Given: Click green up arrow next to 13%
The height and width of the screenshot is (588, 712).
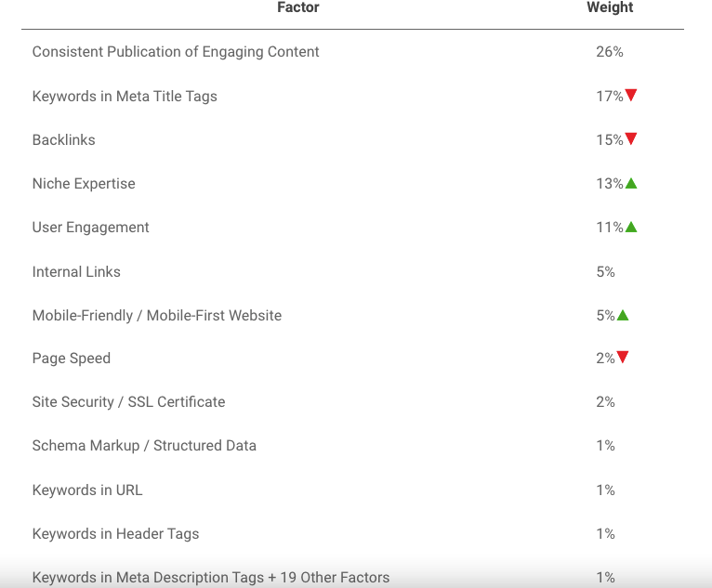Looking at the screenshot, I should [x=631, y=183].
